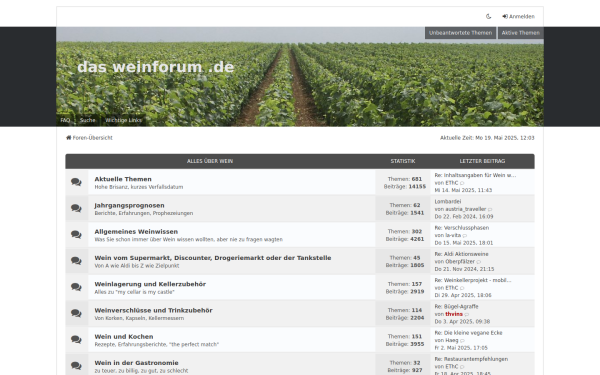The height and width of the screenshot is (375, 600).
Task: Open the Wein und Kochen forum
Action: (x=124, y=337)
